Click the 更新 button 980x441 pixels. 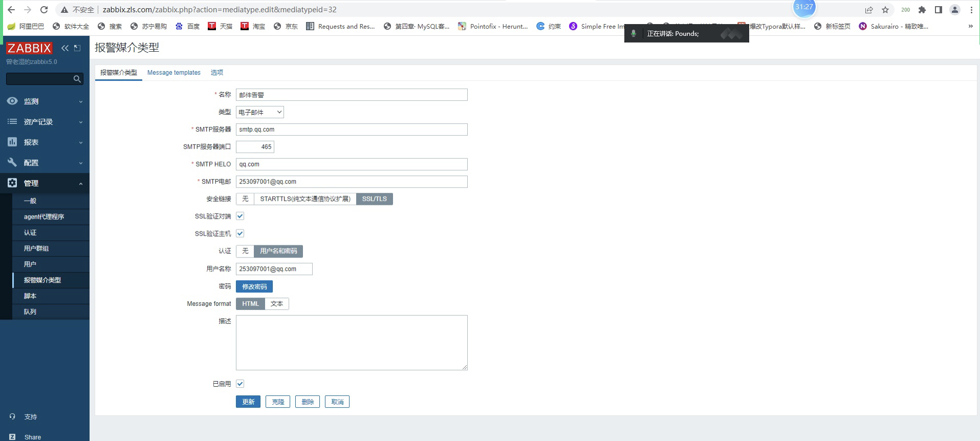[x=248, y=402]
